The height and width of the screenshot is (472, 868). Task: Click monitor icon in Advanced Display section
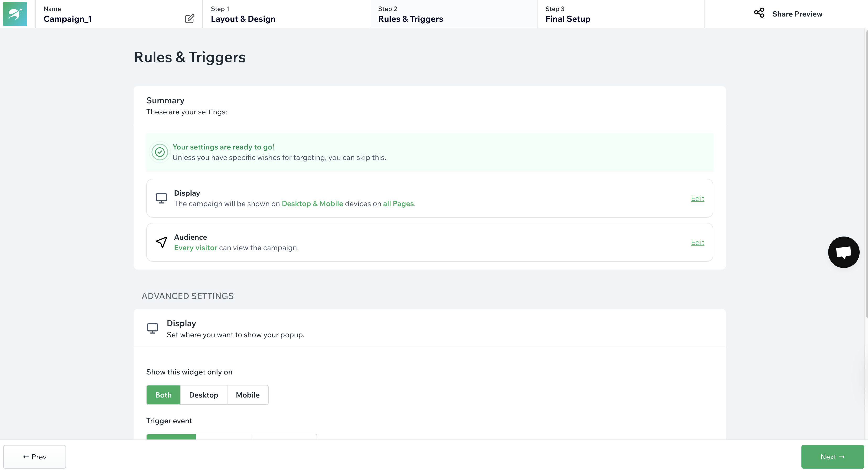coord(152,328)
